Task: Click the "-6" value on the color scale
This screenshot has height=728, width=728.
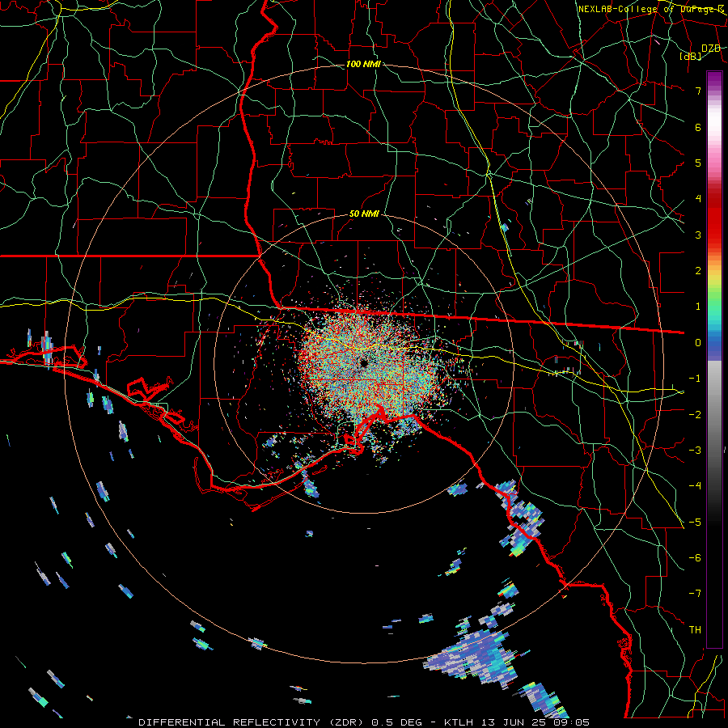Action: pyautogui.click(x=695, y=558)
